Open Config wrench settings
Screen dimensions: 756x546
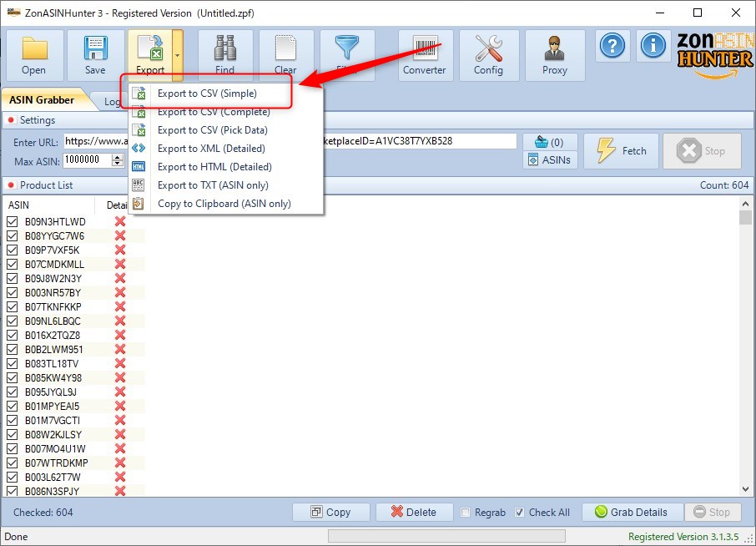[x=488, y=55]
